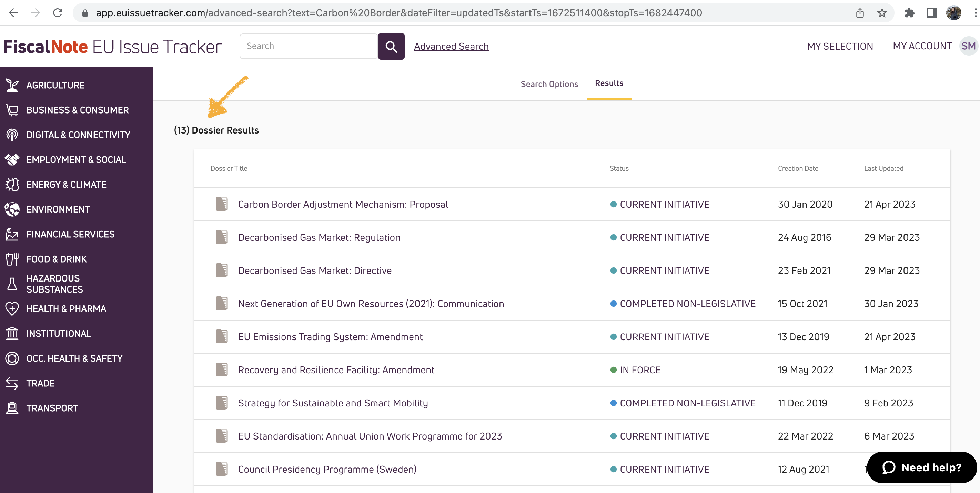Click the Food & Drink cutlery icon
Screen dimensions: 980x493
click(12, 259)
